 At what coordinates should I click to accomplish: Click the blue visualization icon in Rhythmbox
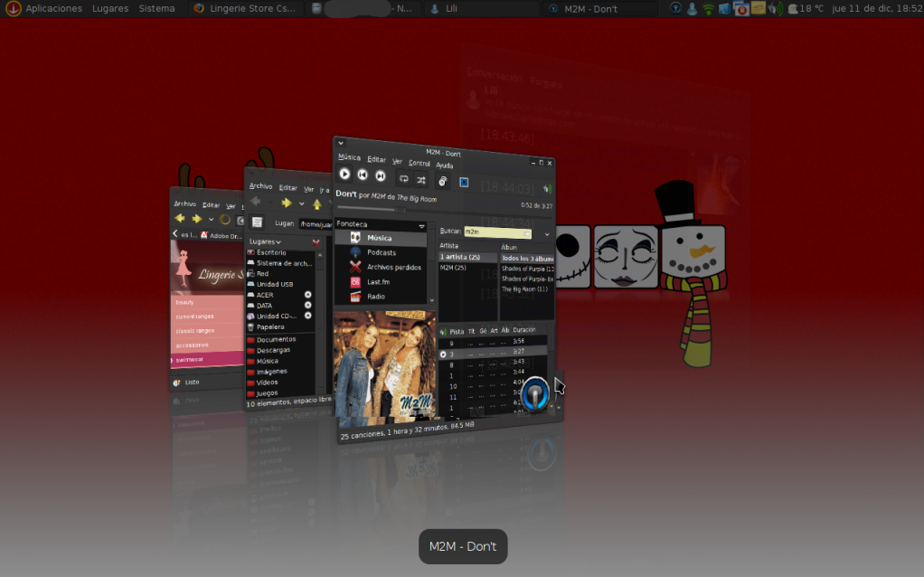coord(464,182)
